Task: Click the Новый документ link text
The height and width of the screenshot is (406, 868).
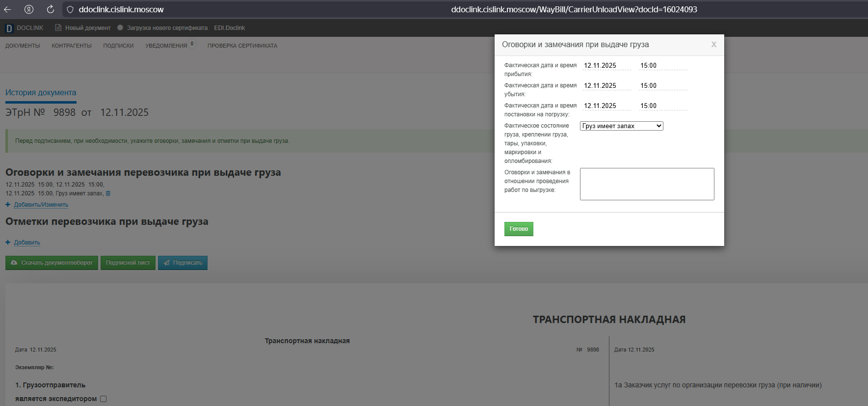Action: click(x=88, y=28)
